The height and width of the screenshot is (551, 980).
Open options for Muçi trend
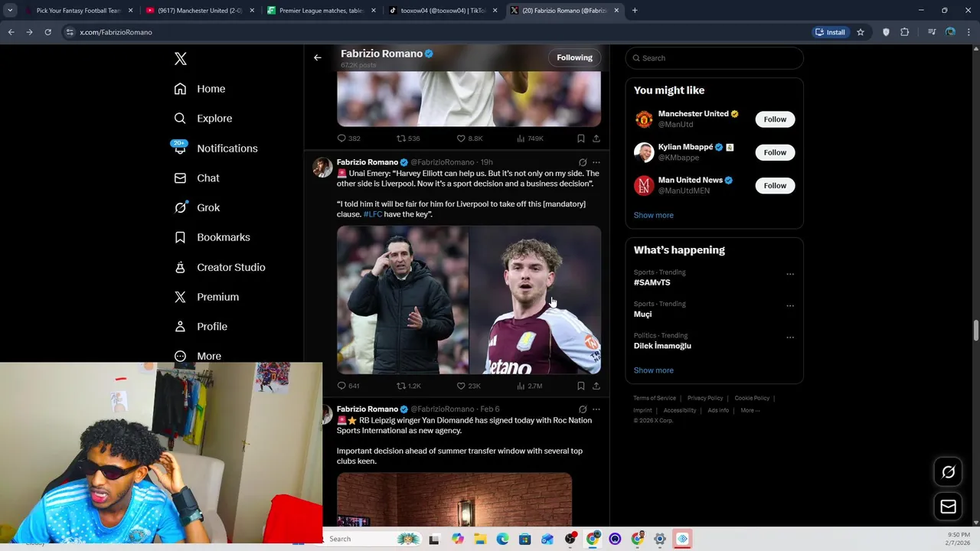[x=790, y=306]
